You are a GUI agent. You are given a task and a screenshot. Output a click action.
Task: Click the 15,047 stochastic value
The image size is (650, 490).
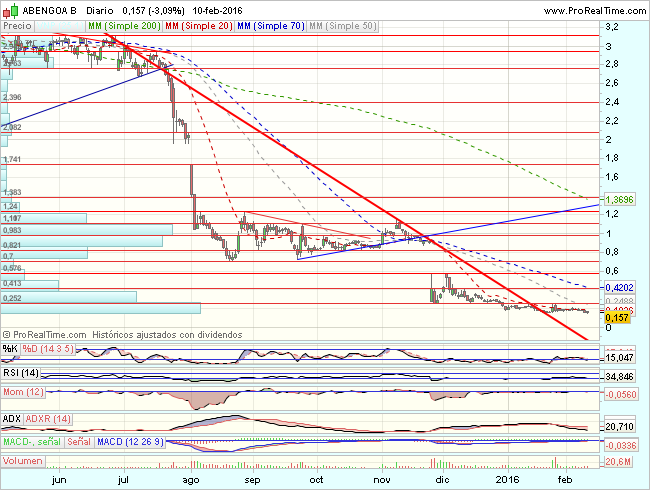coord(619,357)
